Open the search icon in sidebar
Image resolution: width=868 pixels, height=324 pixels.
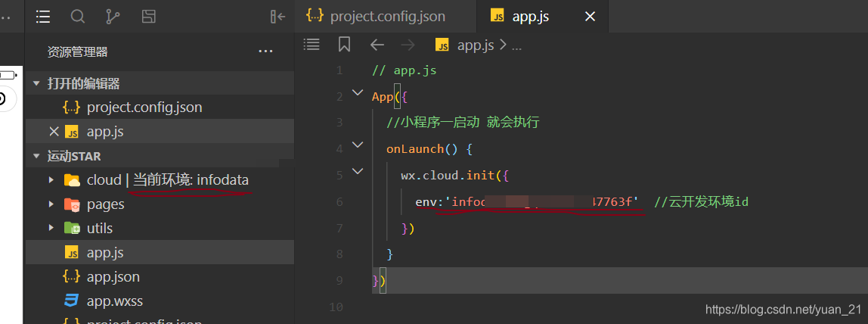tap(77, 17)
